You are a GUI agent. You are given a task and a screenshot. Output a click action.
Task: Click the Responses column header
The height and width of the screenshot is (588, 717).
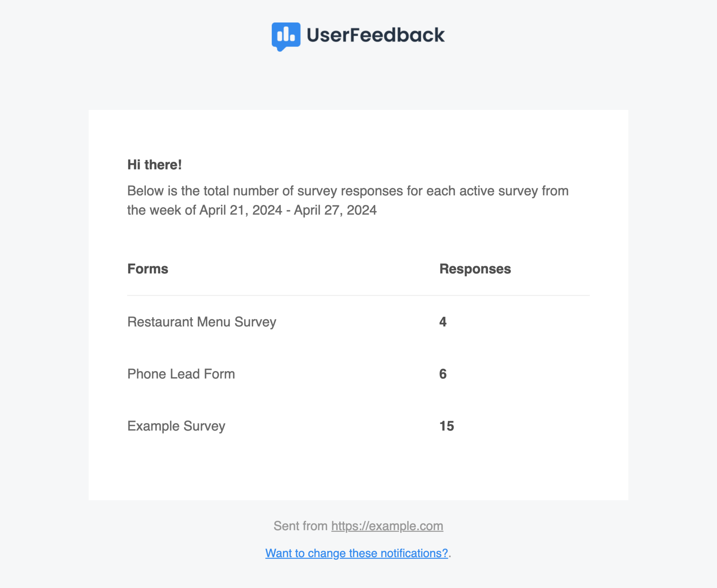pyautogui.click(x=475, y=269)
